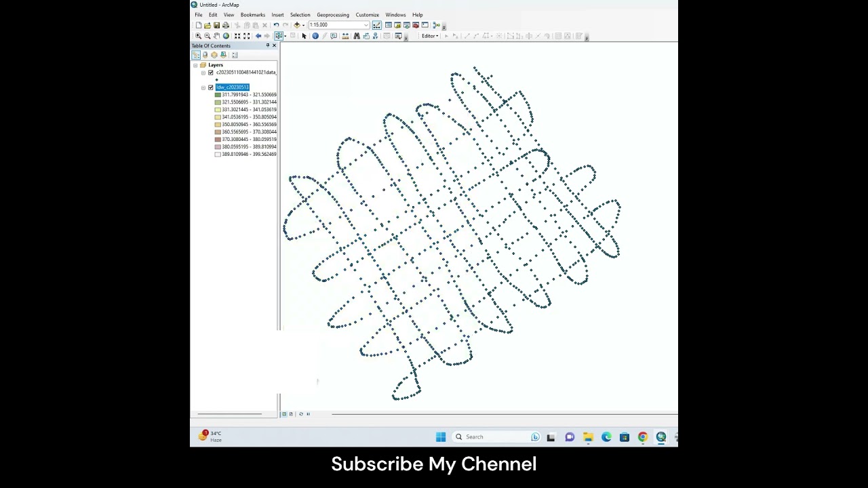Uncheck the c20230511 data layer visibility

pos(211,73)
